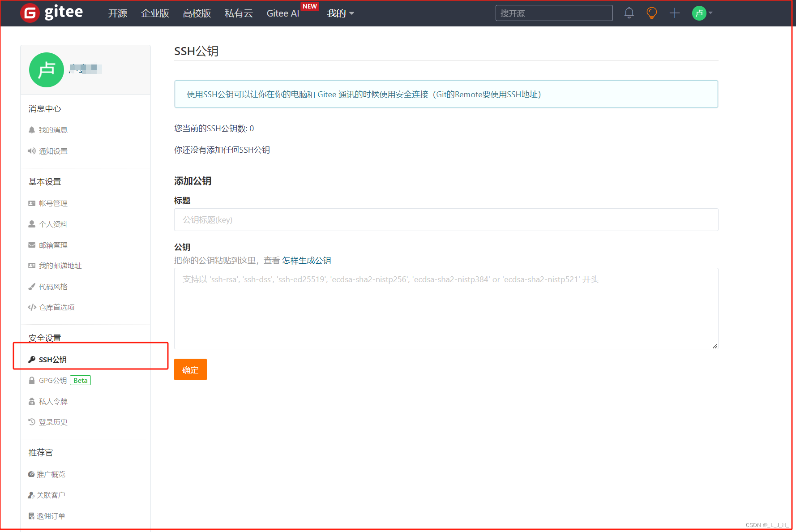Image resolution: width=796 pixels, height=532 pixels.
Task: Open the notifications bell icon
Action: [x=629, y=13]
